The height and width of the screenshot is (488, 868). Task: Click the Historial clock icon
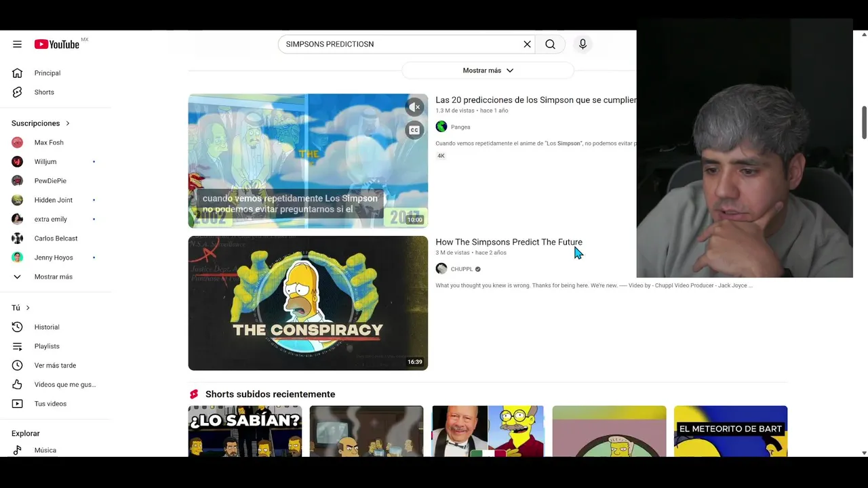click(x=18, y=327)
